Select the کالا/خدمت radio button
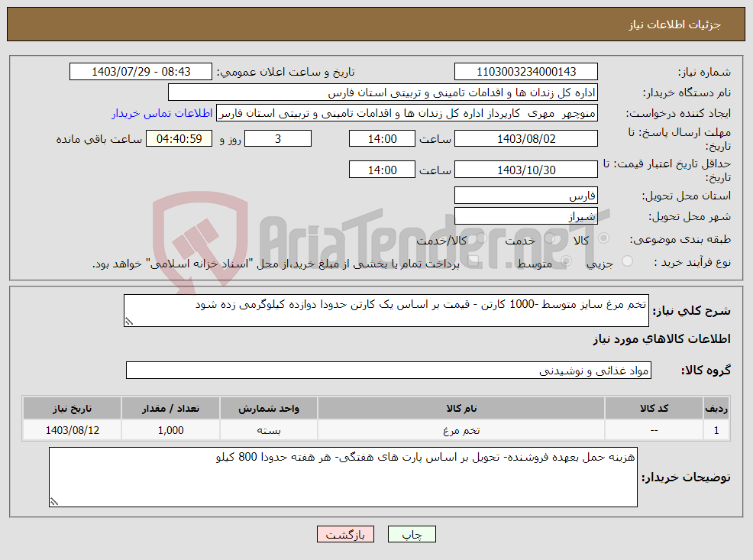 (482, 238)
